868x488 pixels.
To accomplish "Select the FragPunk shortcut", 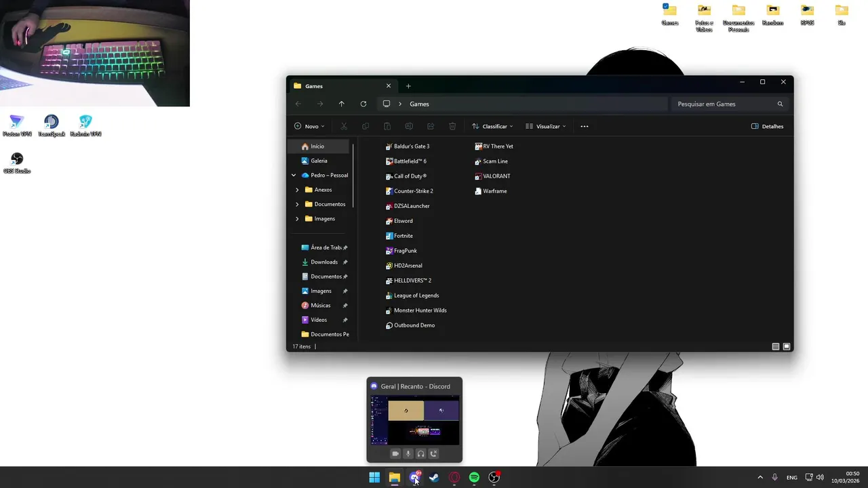I will click(401, 251).
